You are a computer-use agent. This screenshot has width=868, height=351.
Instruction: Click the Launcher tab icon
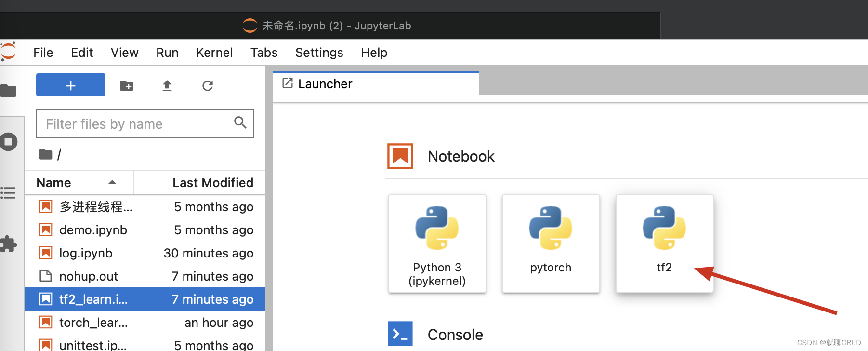[x=288, y=83]
